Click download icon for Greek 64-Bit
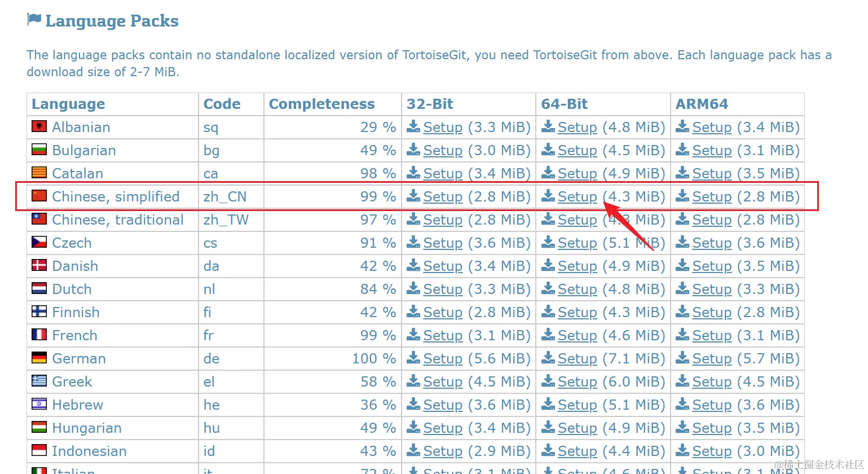The image size is (868, 474). pos(548,381)
